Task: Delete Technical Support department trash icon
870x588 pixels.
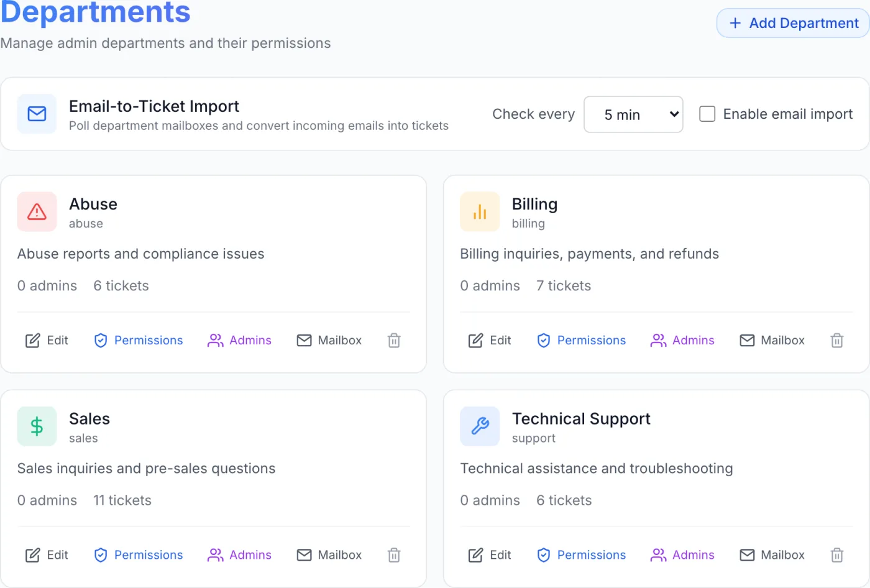Action: click(837, 555)
